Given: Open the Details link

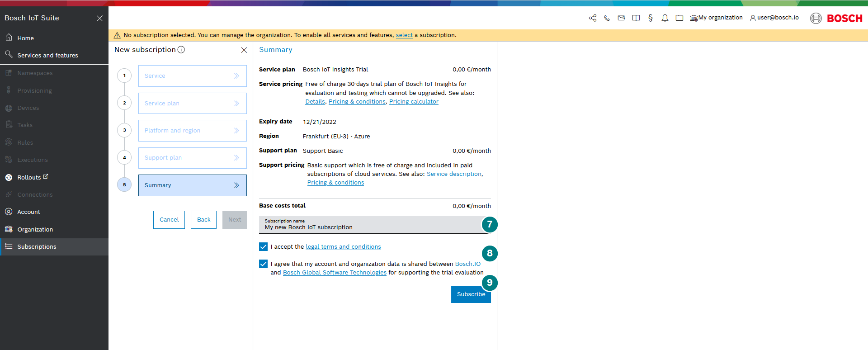Looking at the screenshot, I should tap(315, 102).
